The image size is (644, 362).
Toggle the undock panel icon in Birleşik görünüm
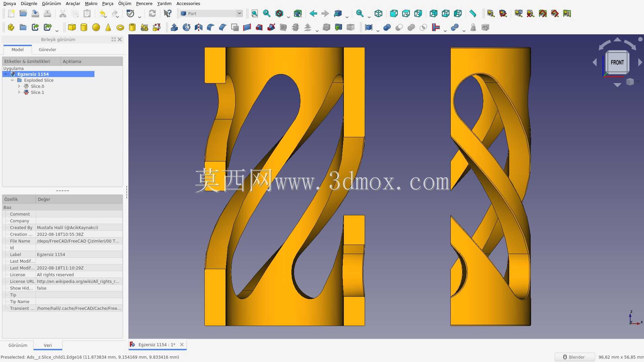114,39
